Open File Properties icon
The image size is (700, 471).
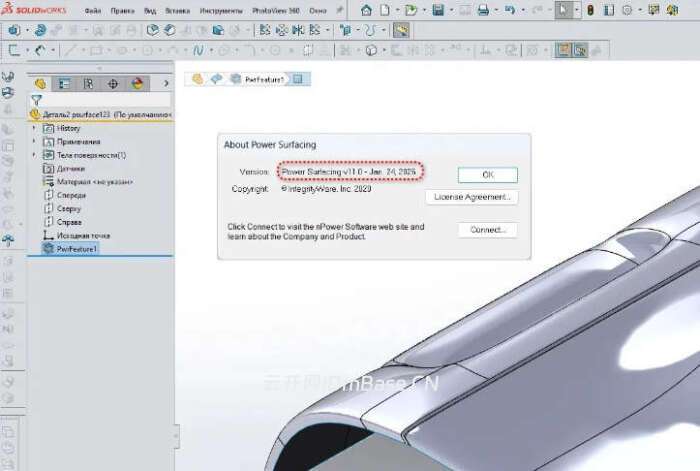pos(609,10)
